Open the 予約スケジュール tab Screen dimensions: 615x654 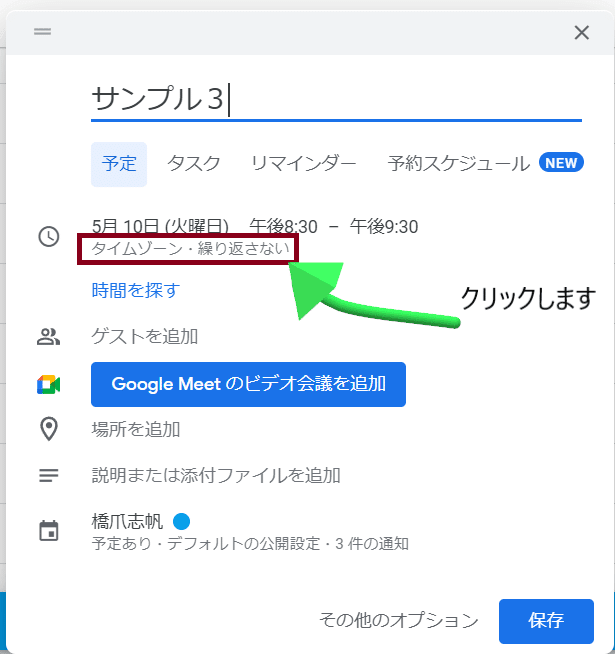tap(459, 163)
